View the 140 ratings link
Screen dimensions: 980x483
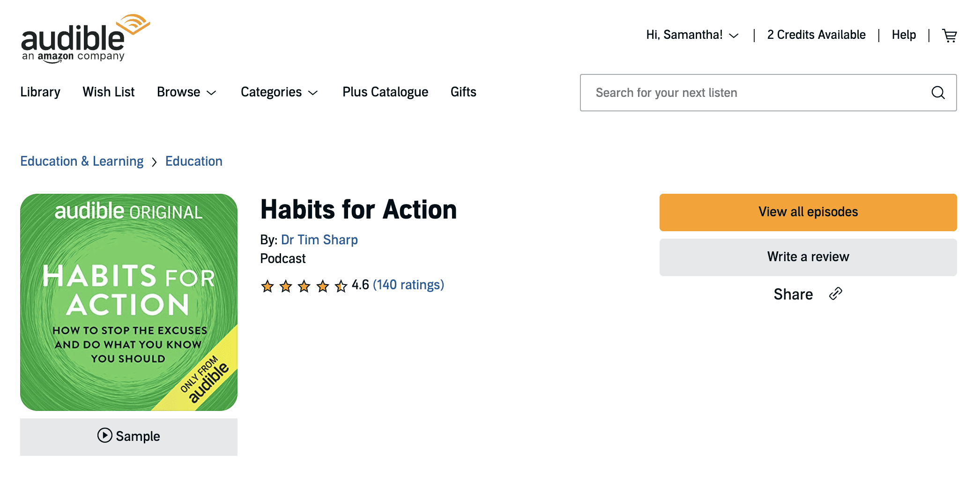pyautogui.click(x=408, y=285)
